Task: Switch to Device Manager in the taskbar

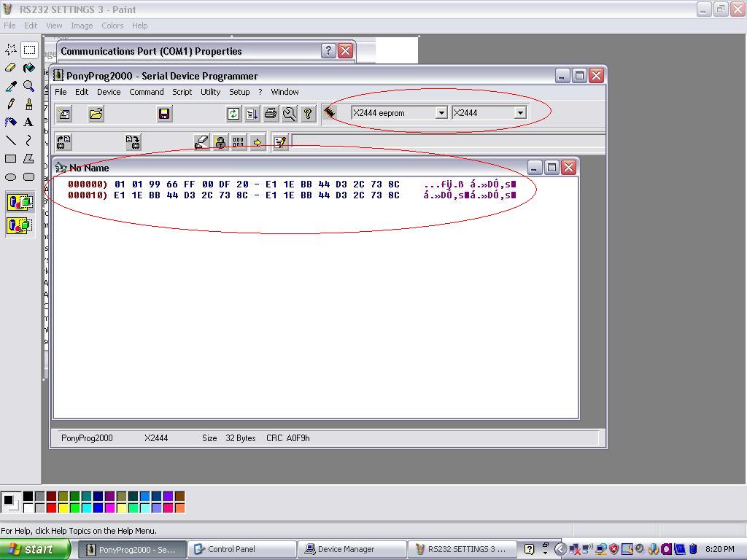Action: click(352, 550)
